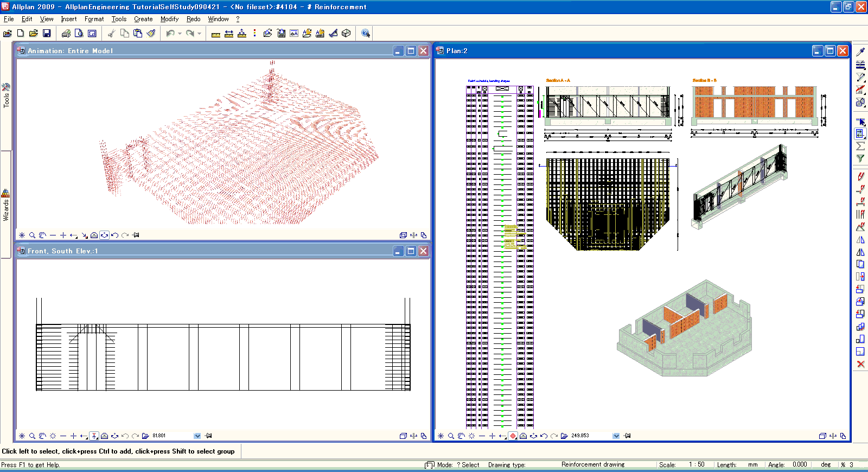Viewport: 868px width, 472px height.
Task: Open the File menu
Action: pyautogui.click(x=9, y=19)
